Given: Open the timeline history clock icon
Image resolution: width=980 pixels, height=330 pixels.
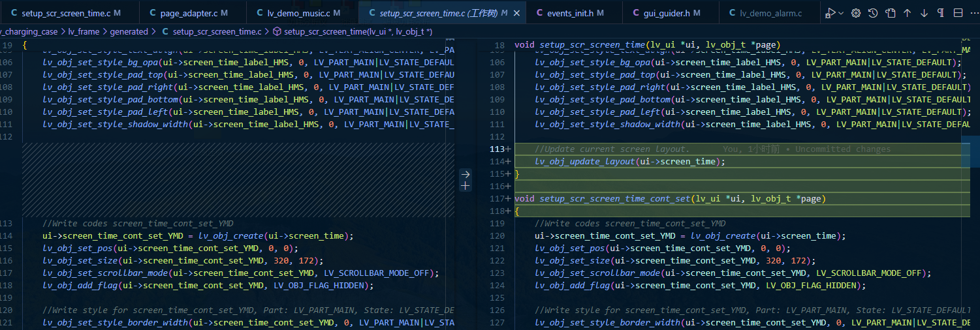Looking at the screenshot, I should (x=873, y=13).
